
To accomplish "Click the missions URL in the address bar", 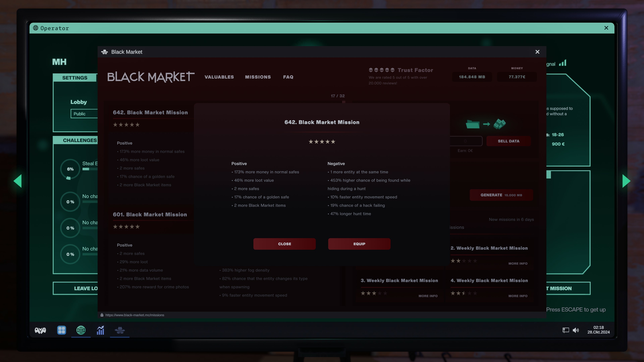I will coord(135,315).
